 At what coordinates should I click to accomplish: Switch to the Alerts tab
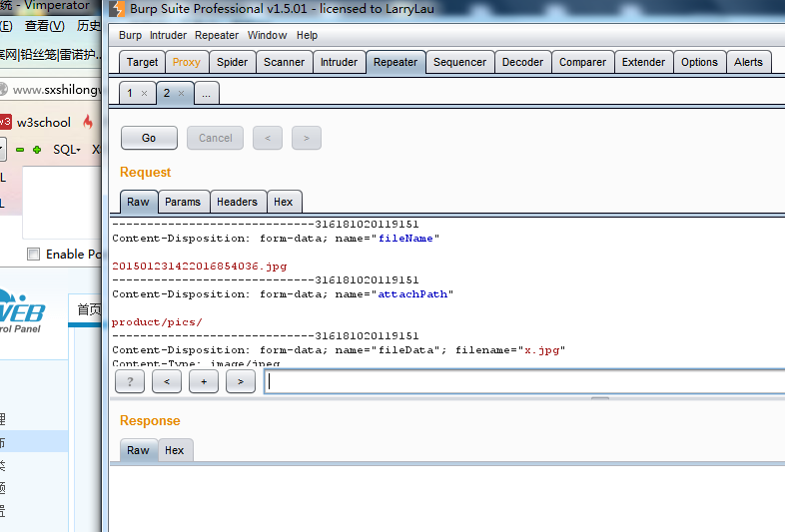(x=748, y=62)
